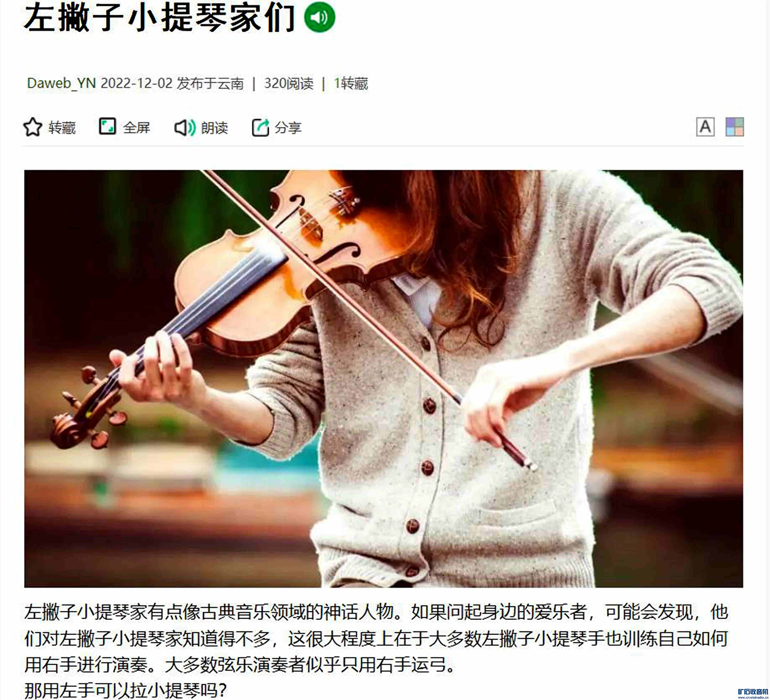Select the 转藏 text label

pyautogui.click(x=62, y=128)
